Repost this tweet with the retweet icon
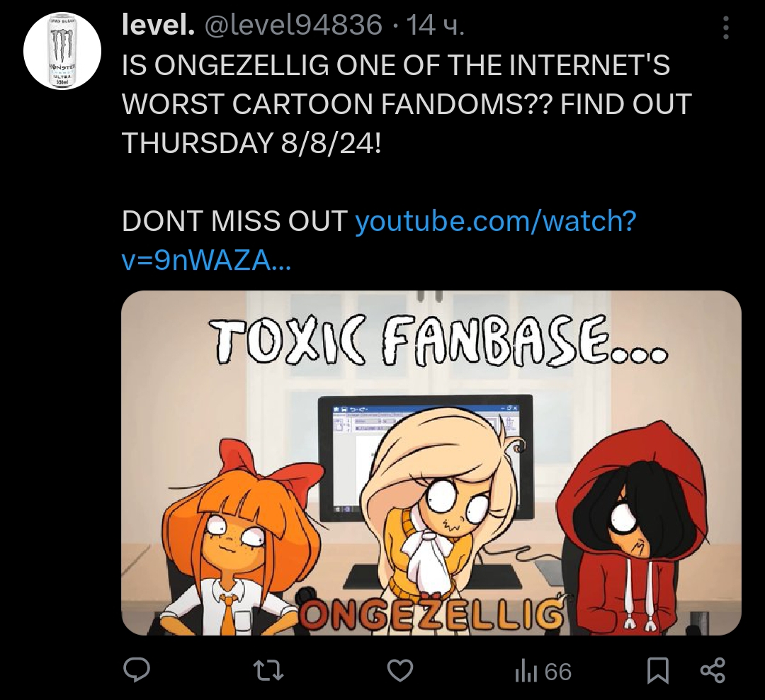Viewport: 765px width, 700px height. point(268,670)
